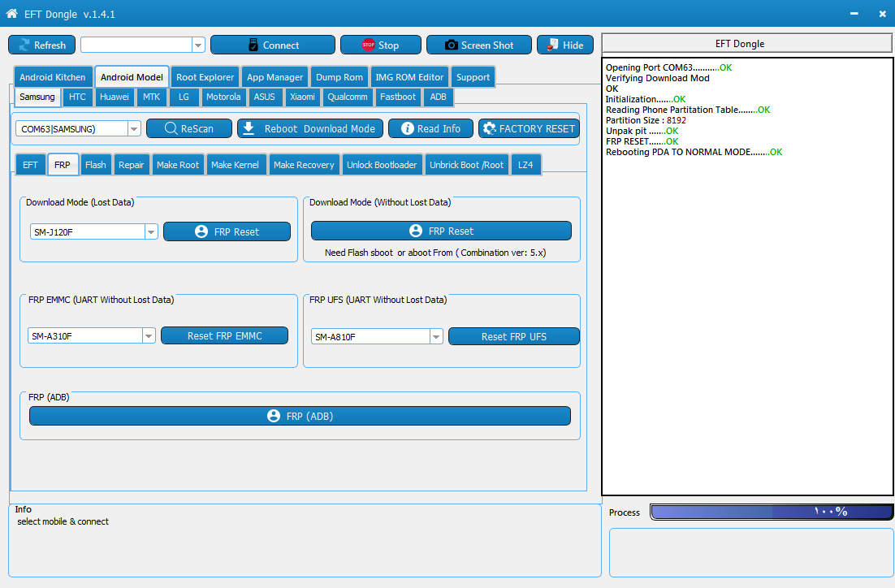Viewport: 895px width, 588px height.
Task: Click the ReScan magnifier icon
Action: pos(171,128)
